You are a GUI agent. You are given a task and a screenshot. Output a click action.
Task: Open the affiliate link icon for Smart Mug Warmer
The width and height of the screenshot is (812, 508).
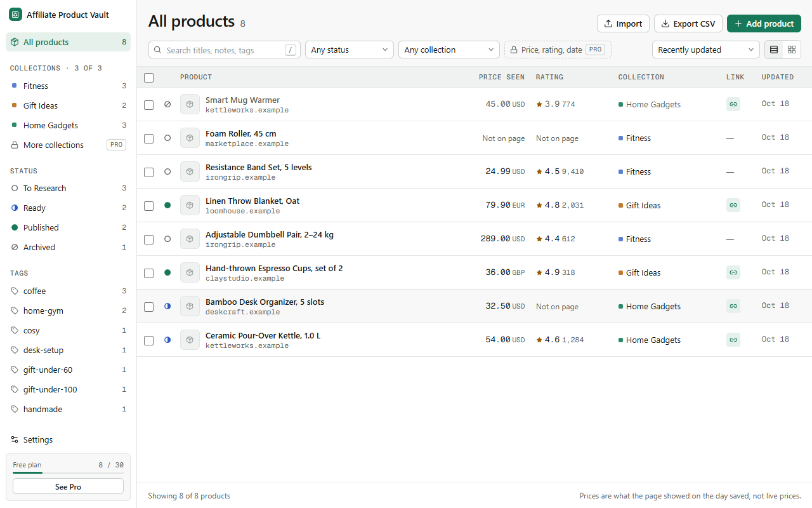[x=733, y=104]
